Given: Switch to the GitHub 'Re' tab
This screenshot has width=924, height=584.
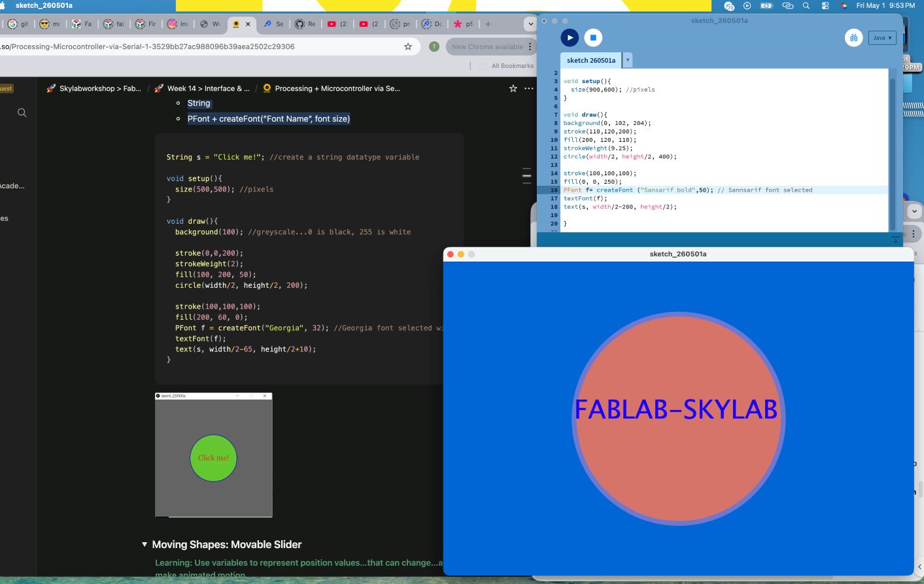Looking at the screenshot, I should 305,24.
